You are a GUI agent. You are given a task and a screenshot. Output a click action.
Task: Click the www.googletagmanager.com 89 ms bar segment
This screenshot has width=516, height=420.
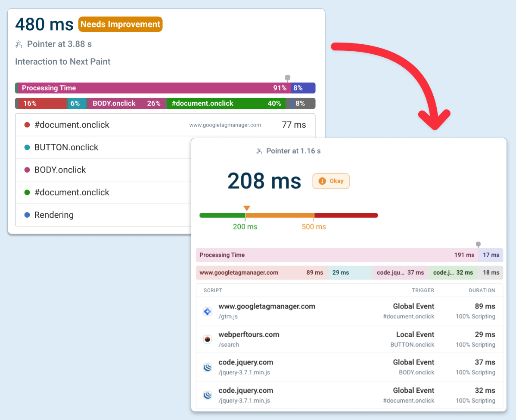click(261, 272)
